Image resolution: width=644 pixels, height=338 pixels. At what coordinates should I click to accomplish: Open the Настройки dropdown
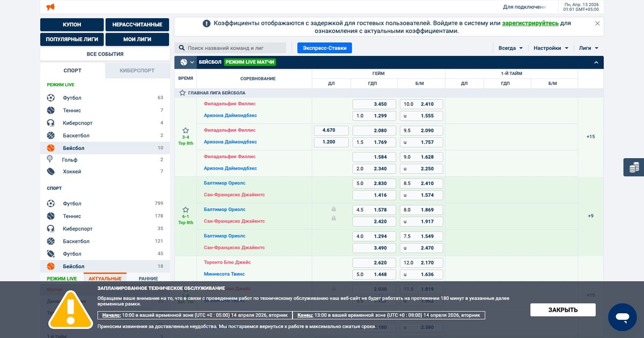coord(551,48)
